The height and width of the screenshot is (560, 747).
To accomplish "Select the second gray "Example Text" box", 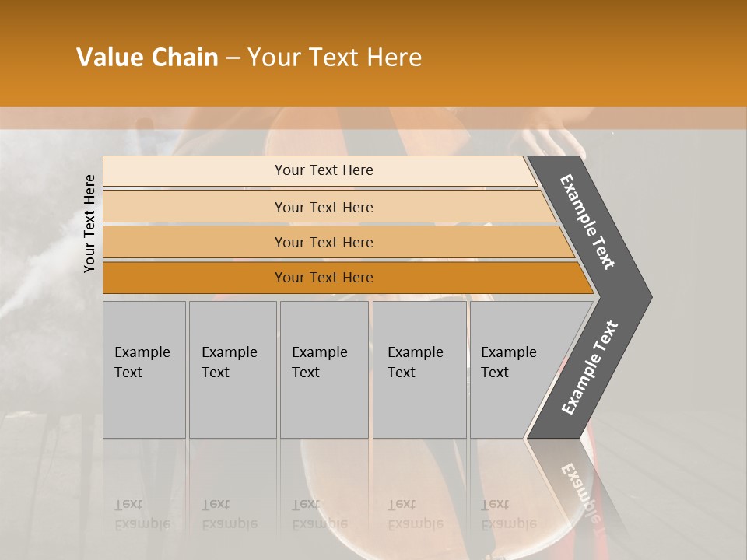I will [232, 369].
